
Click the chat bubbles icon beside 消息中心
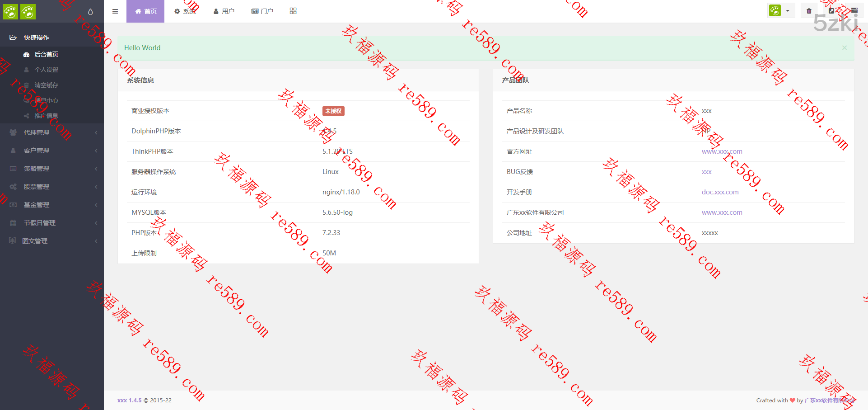26,100
